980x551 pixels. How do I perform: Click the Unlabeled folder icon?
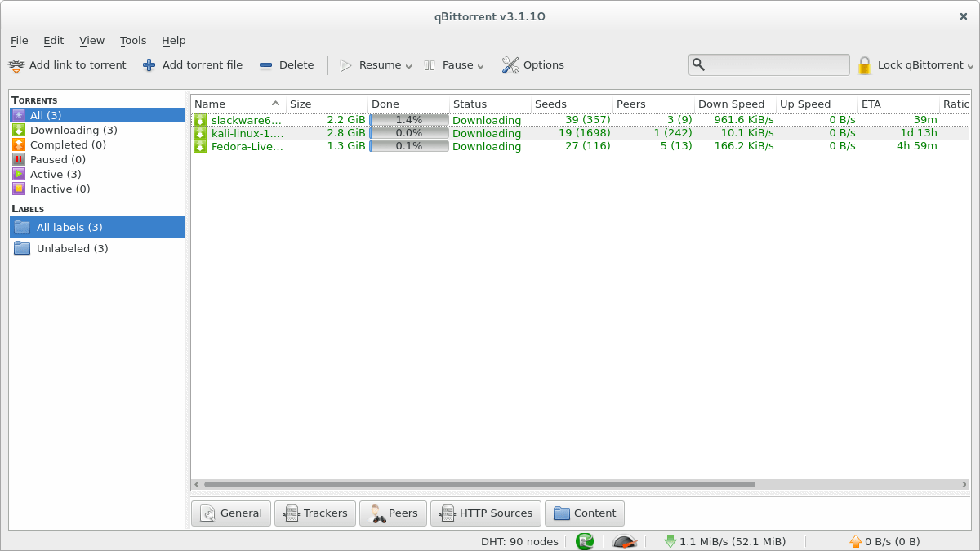(x=22, y=248)
